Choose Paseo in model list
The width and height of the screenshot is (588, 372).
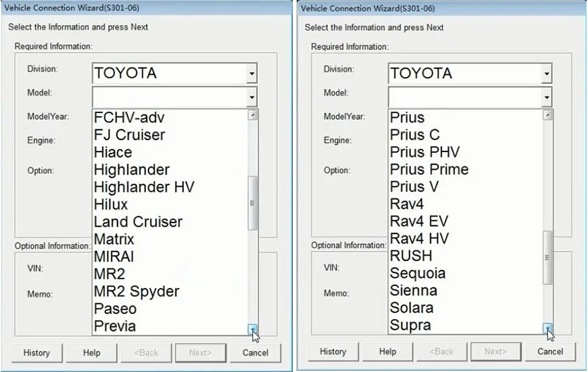pos(170,309)
